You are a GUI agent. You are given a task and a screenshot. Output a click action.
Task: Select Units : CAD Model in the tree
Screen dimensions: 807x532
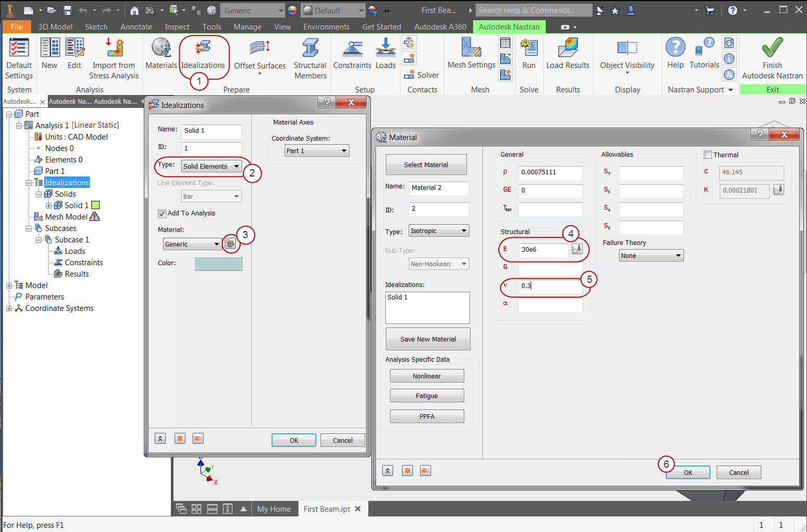click(76, 137)
